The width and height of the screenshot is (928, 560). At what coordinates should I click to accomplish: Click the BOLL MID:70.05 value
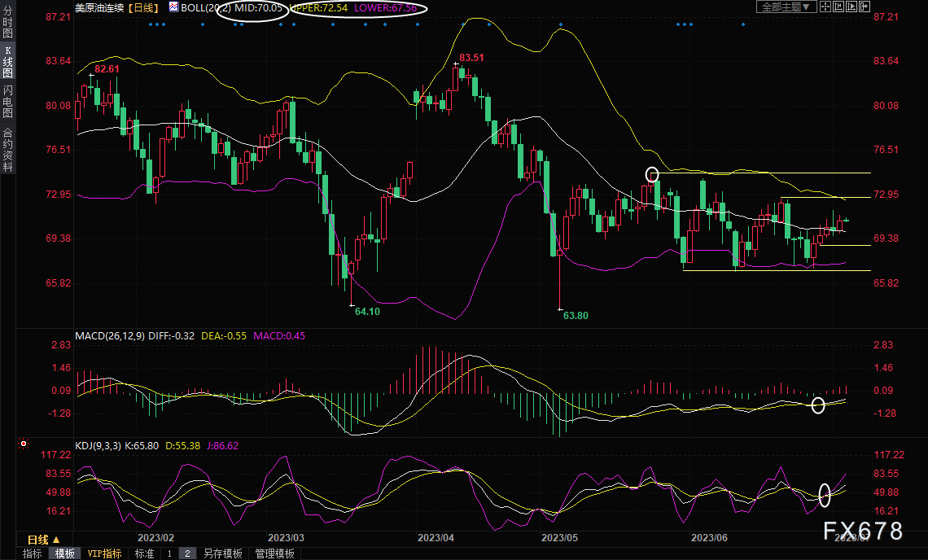tap(259, 7)
